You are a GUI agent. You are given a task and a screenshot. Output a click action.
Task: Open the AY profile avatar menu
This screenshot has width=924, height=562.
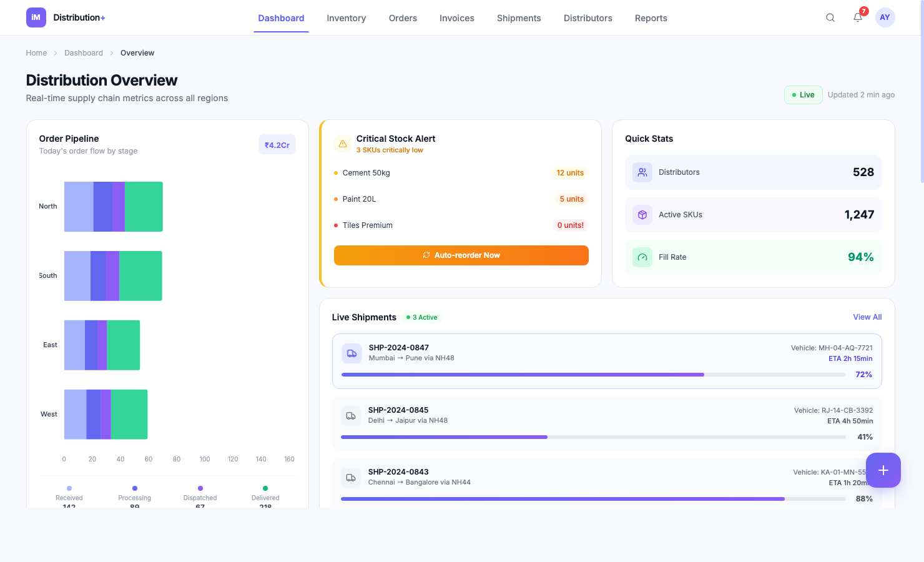(885, 17)
